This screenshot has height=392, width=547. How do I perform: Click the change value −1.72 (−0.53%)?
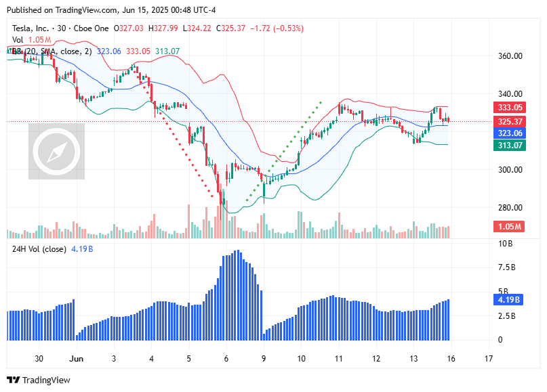(277, 28)
